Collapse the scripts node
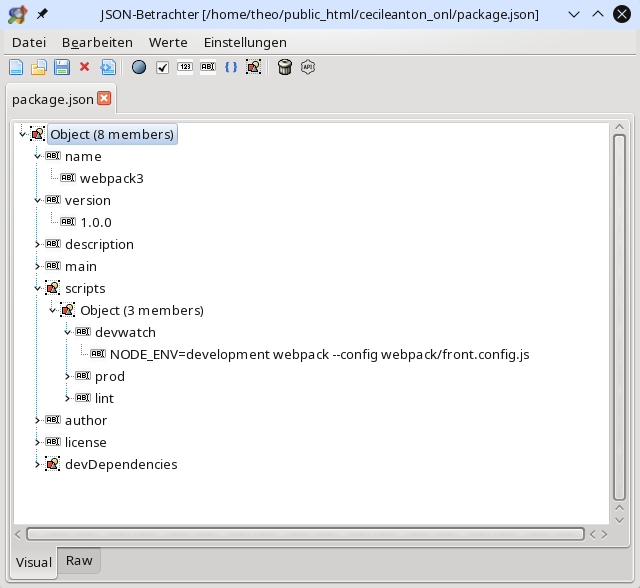Screen dimensions: 640x588 point(38,288)
